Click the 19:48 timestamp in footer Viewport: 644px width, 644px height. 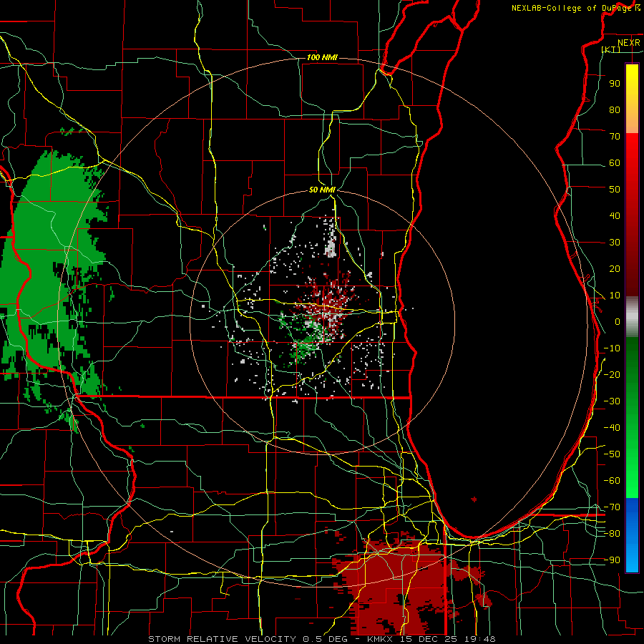click(479, 639)
